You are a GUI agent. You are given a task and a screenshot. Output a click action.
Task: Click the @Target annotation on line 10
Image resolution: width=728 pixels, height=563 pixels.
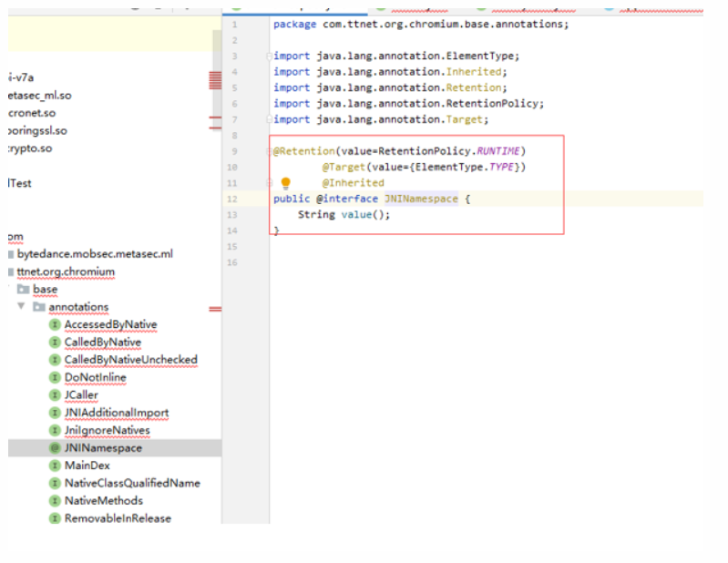pos(343,167)
